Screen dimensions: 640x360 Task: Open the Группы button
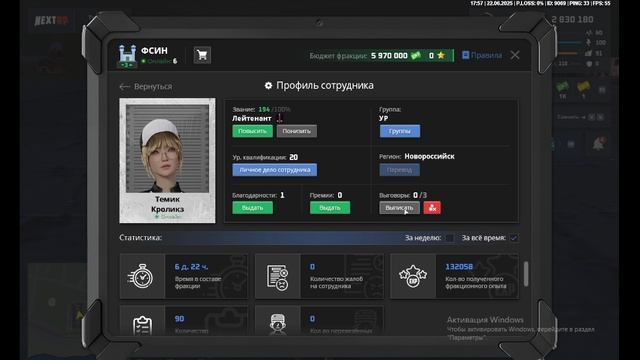[400, 131]
